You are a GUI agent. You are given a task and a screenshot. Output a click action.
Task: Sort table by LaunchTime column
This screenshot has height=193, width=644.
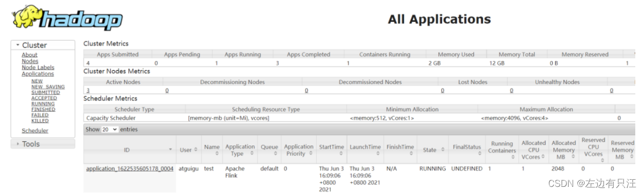pos(365,150)
